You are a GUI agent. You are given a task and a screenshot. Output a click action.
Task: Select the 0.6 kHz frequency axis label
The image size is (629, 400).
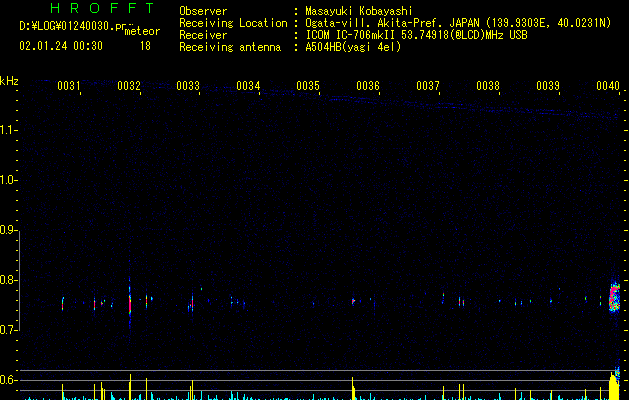coord(8,380)
